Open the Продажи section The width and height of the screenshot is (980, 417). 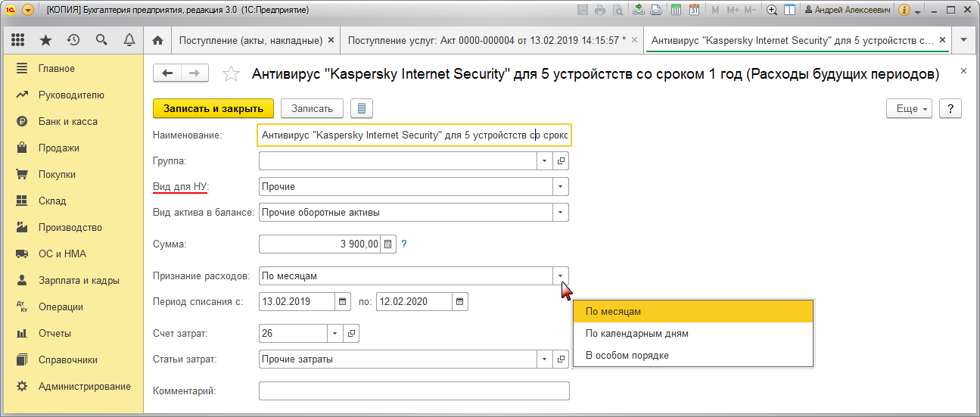[72, 148]
